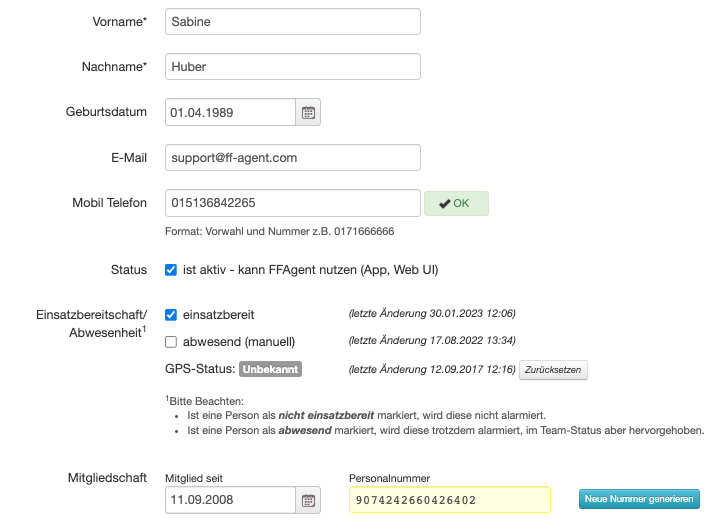Click the Geburtsdatum field label
Screen dimensions: 721x523
[x=106, y=112]
